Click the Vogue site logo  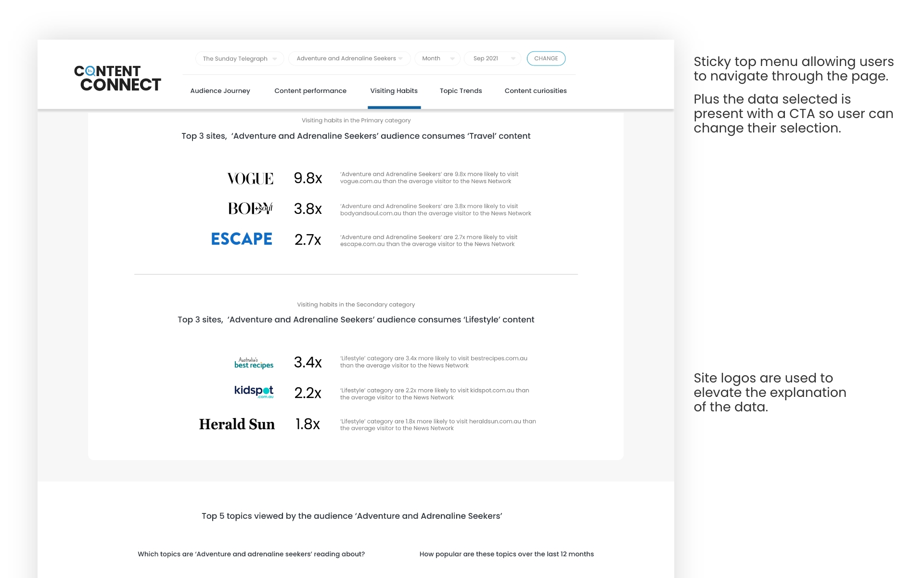250,179
